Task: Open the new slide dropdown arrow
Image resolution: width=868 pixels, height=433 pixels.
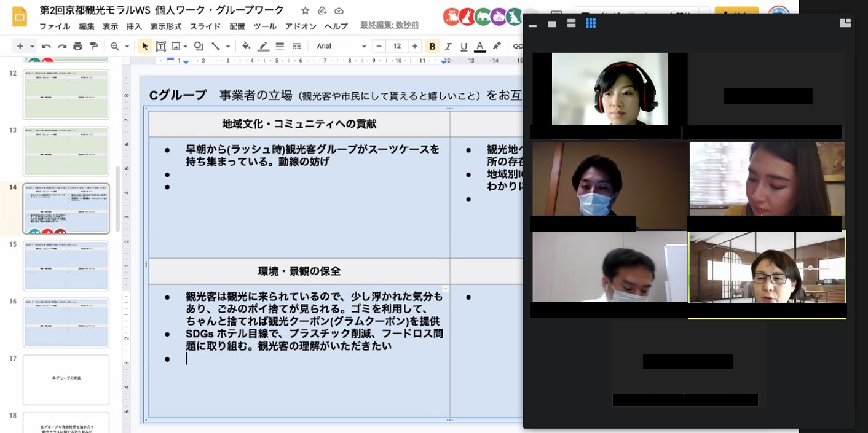Action: (33, 46)
